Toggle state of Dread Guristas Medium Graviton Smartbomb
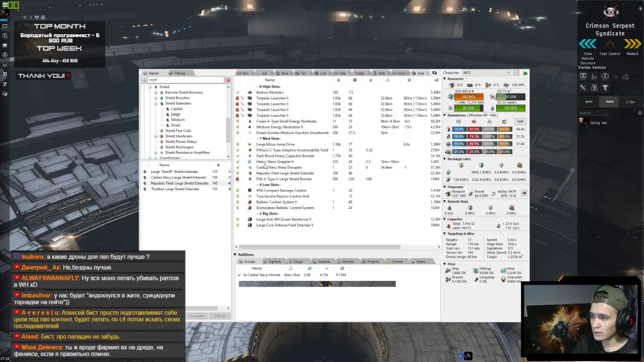The image size is (644, 362). [x=238, y=133]
